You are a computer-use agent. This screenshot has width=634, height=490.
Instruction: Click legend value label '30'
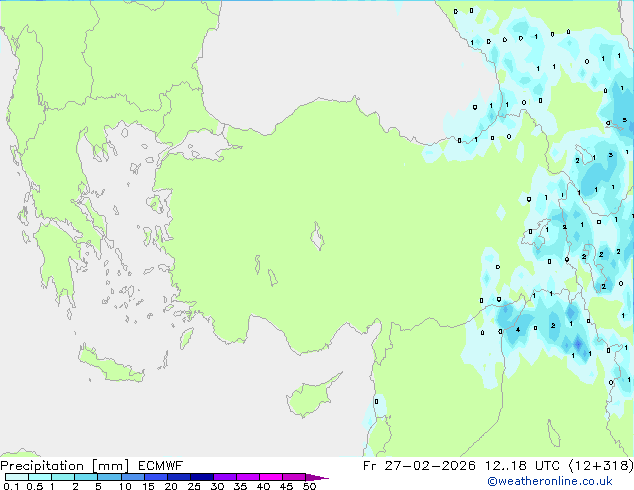coord(217,486)
